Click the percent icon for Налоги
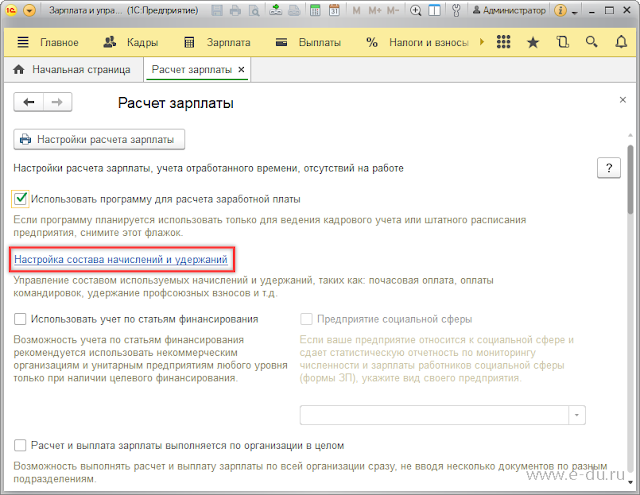 [371, 42]
